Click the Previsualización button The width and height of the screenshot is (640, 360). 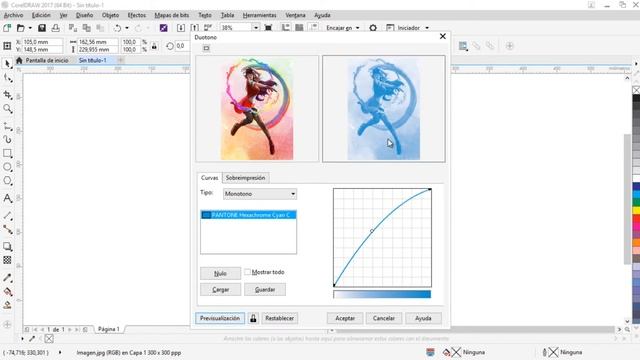click(220, 318)
